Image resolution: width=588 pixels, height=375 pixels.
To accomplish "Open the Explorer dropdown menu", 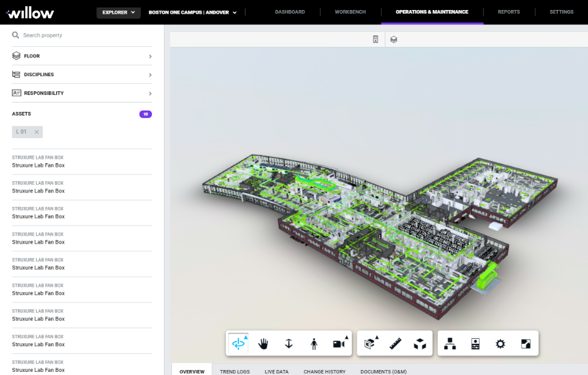I will pyautogui.click(x=119, y=12).
